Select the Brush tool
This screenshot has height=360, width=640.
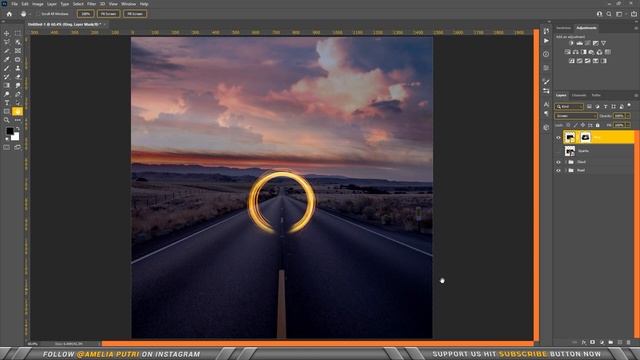[7, 68]
